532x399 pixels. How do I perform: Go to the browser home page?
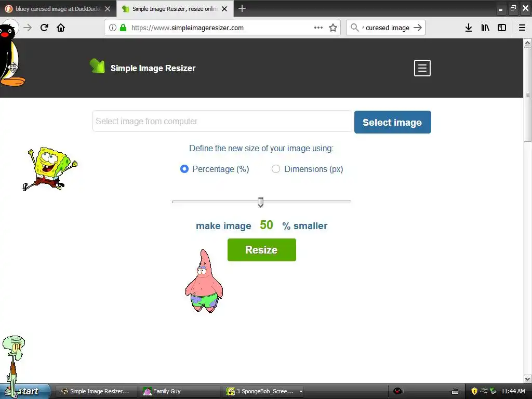[x=61, y=28]
